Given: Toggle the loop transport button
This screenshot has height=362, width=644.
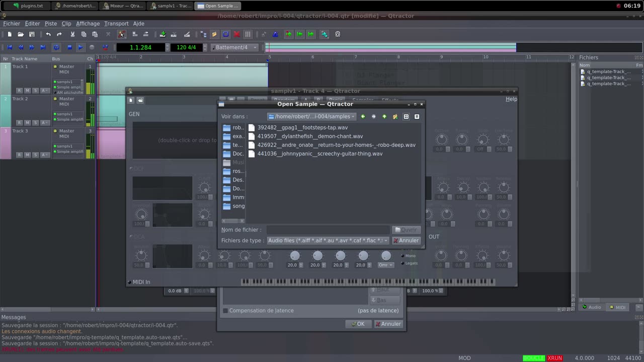Looking at the screenshot, I should point(56,47).
